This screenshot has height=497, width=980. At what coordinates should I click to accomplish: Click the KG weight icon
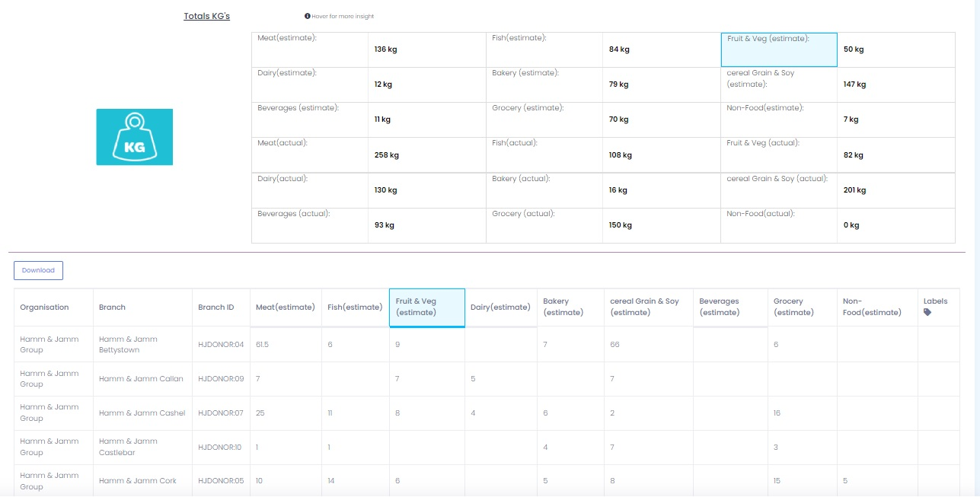134,137
